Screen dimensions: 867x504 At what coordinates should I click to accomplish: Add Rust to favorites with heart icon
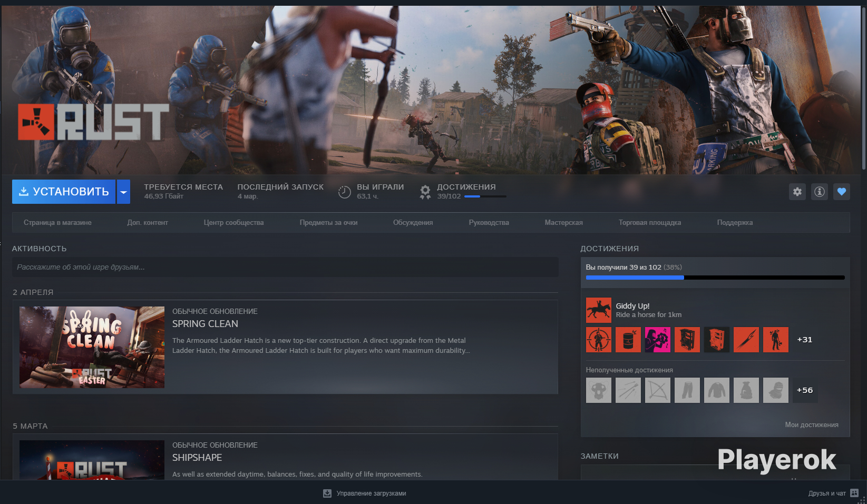point(841,192)
